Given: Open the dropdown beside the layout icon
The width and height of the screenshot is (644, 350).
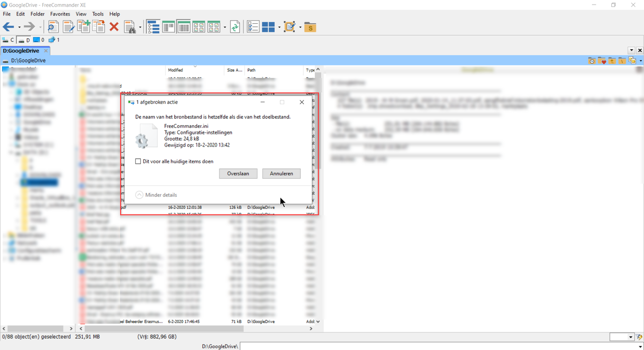Looking at the screenshot, I should pyautogui.click(x=279, y=27).
